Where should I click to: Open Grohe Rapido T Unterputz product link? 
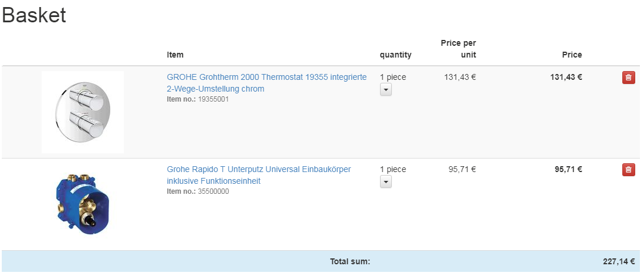(259, 175)
